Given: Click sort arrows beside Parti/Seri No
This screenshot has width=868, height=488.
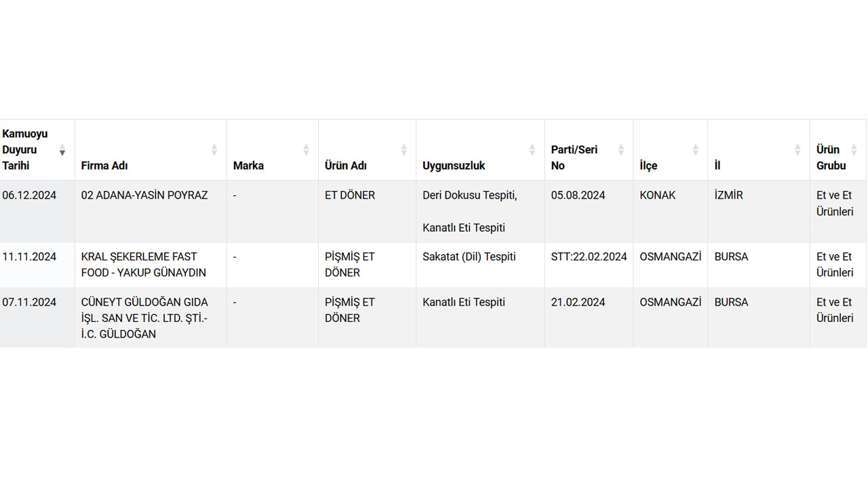Looking at the screenshot, I should tap(621, 150).
